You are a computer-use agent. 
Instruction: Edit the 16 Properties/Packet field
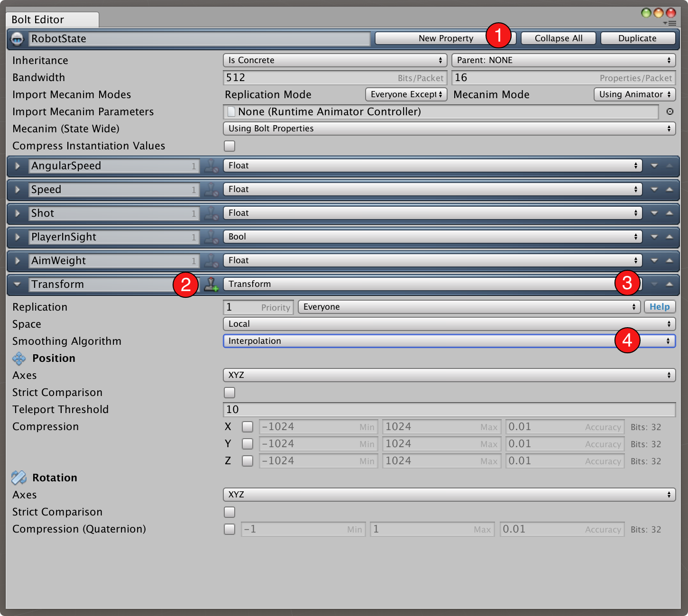pos(564,77)
